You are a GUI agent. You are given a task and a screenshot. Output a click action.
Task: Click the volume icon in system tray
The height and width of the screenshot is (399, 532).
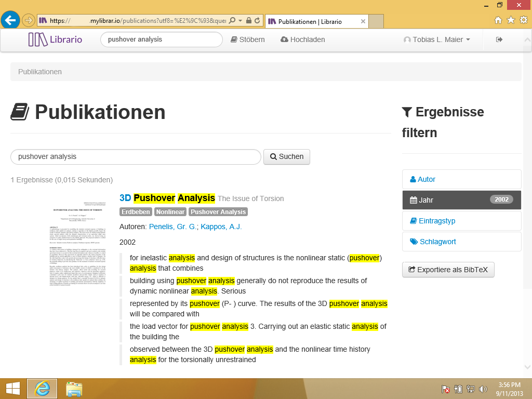pyautogui.click(x=483, y=389)
